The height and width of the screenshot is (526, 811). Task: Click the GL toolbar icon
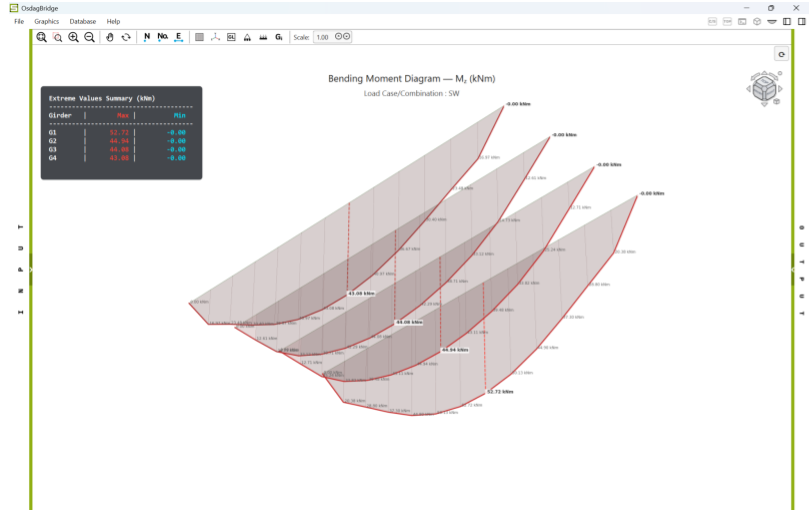[231, 37]
